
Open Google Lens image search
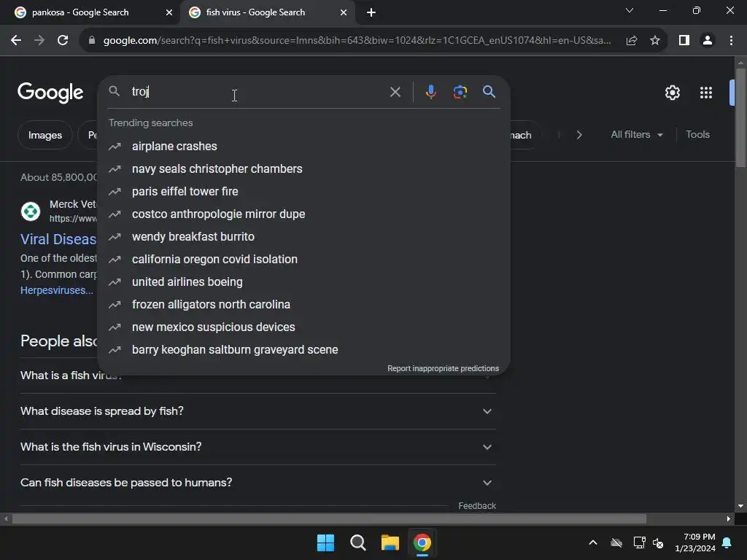(460, 92)
